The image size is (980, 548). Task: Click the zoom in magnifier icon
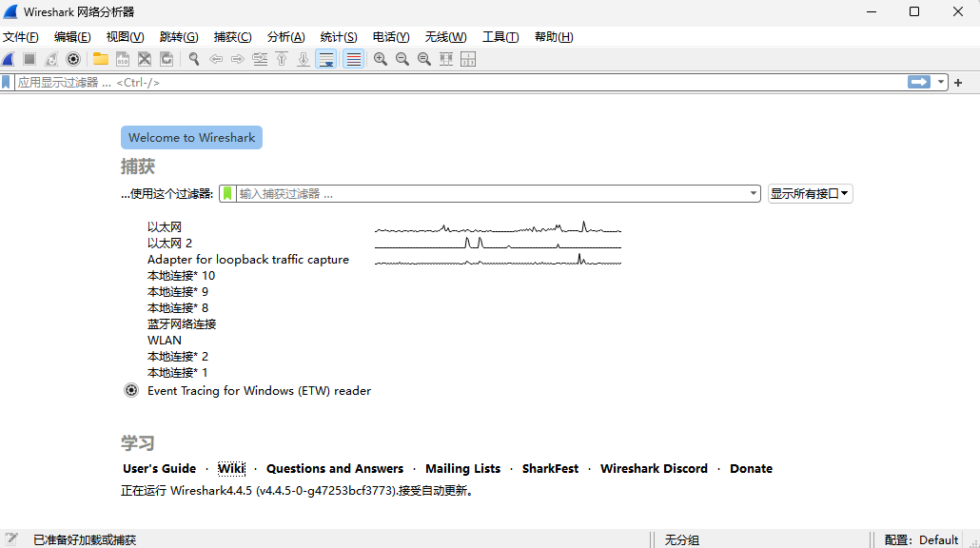point(381,59)
